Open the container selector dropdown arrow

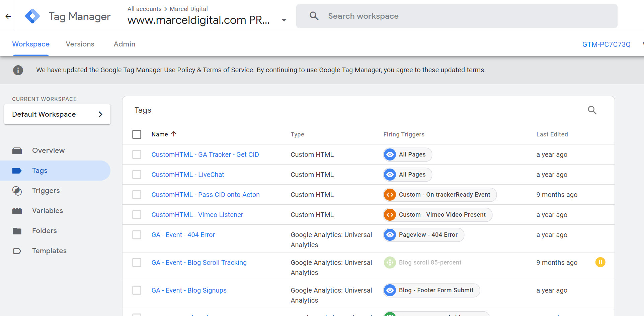coord(284,20)
